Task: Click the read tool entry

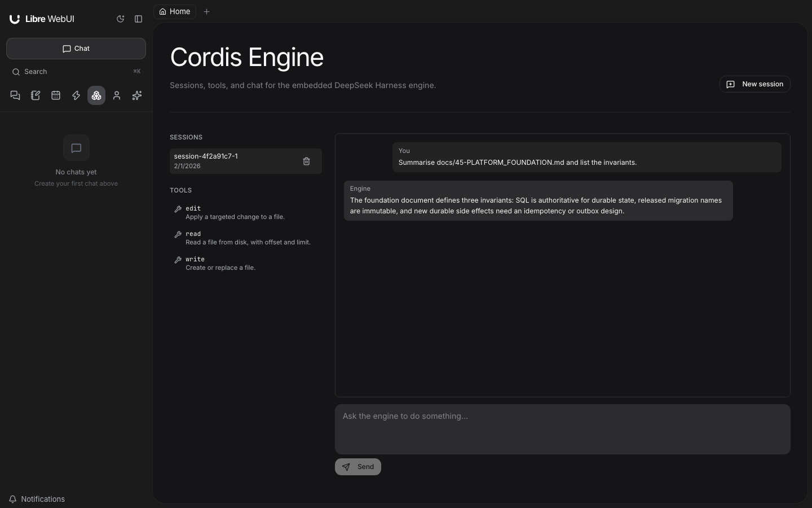Action: pos(246,238)
